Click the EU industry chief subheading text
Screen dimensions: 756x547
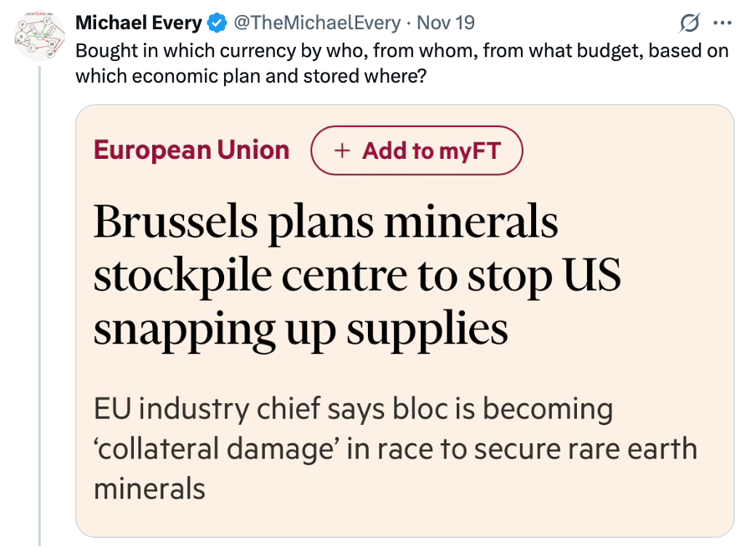[x=354, y=410]
